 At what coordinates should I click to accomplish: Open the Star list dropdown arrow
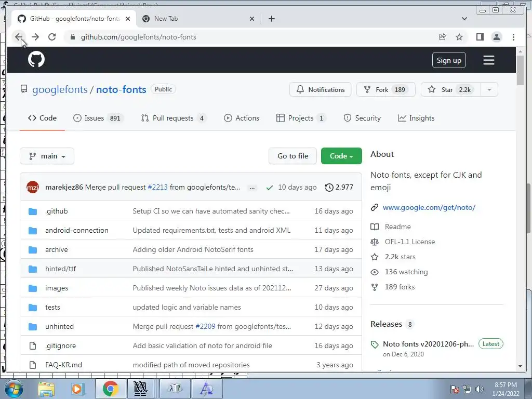coord(489,89)
